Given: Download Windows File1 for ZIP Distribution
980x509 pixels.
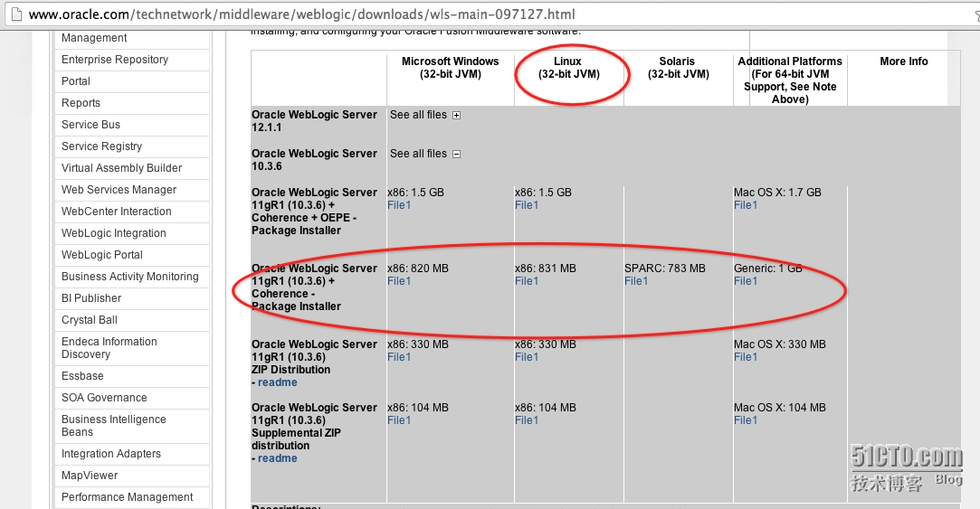Looking at the screenshot, I should [x=399, y=357].
